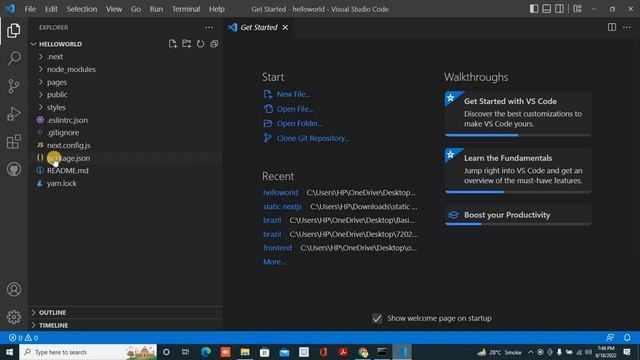Open editor More Actions ellipsis
This screenshot has height=360, width=640.
click(x=627, y=27)
